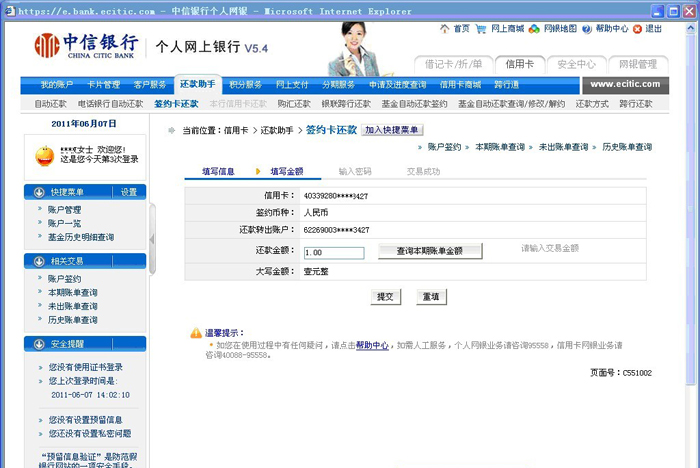Collapse the 安全提醒 section
The height and width of the screenshot is (468, 700).
39,344
